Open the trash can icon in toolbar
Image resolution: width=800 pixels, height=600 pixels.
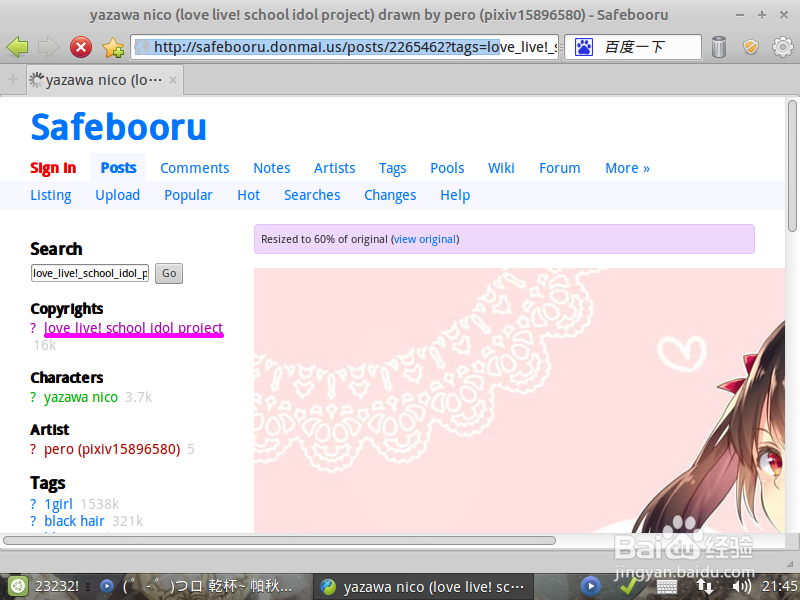click(x=718, y=47)
